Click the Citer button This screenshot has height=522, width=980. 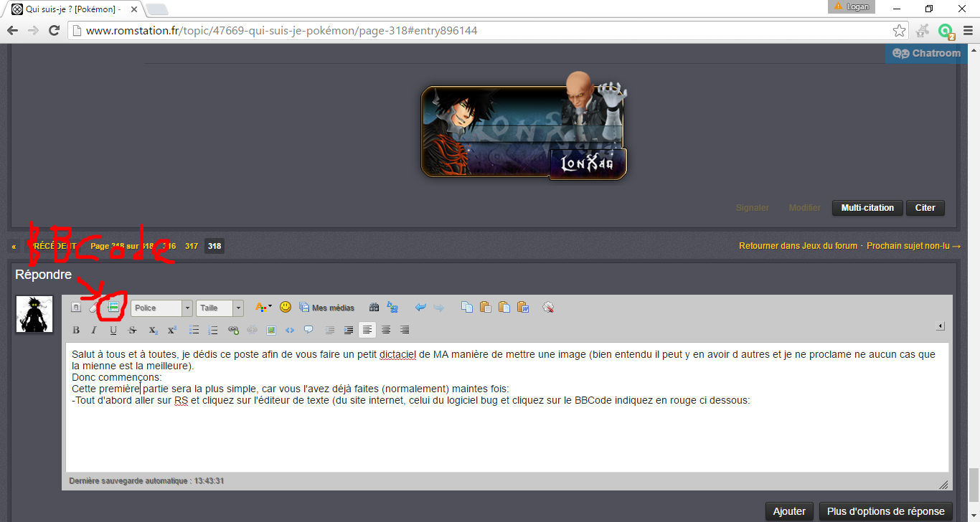pos(925,208)
